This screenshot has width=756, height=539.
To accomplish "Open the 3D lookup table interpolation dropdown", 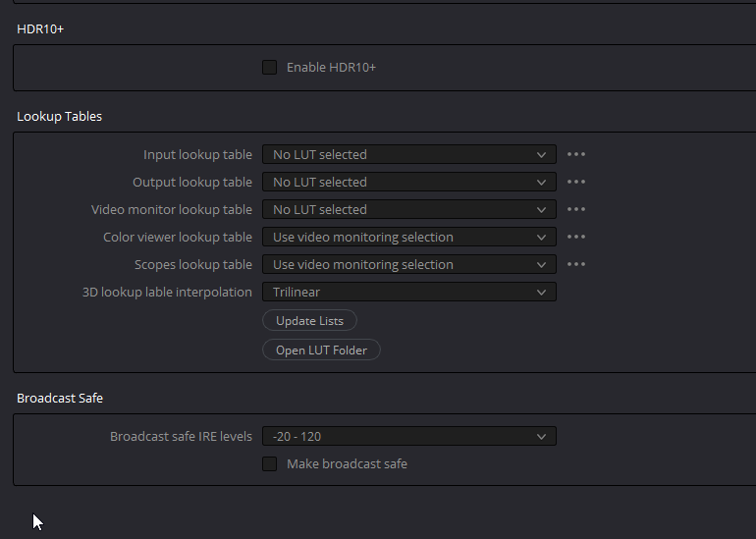I will pos(409,293).
